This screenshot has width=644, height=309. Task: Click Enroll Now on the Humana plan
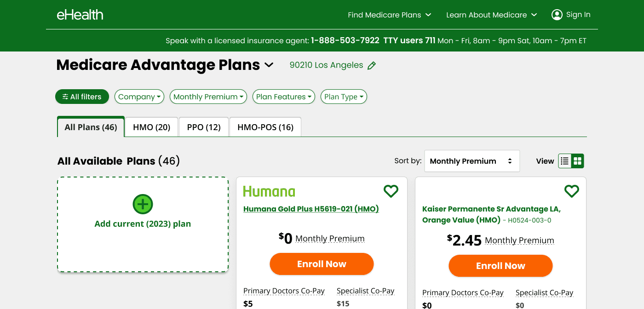pos(322,264)
